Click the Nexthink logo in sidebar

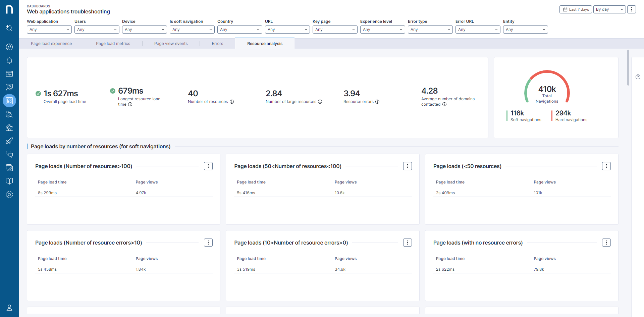9,9
